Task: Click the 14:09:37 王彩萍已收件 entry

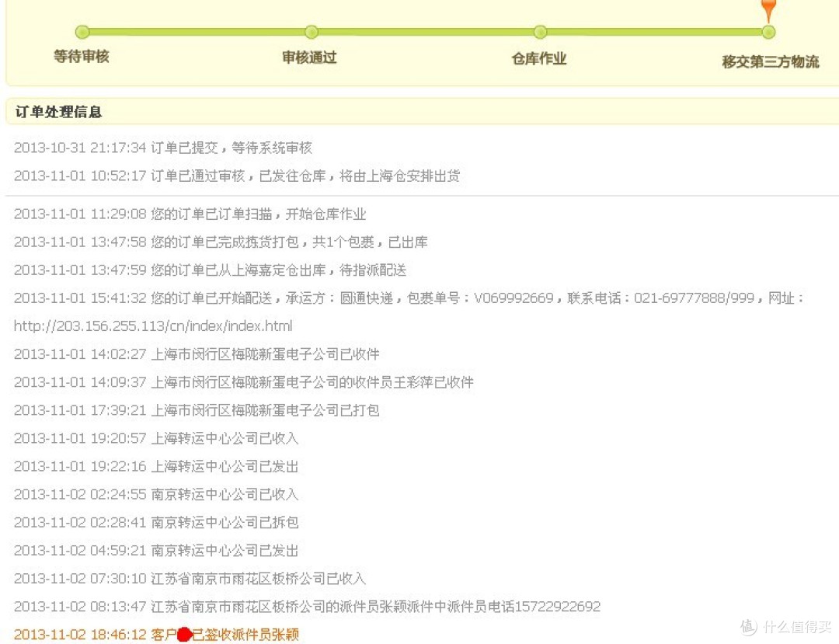Action: [x=244, y=382]
